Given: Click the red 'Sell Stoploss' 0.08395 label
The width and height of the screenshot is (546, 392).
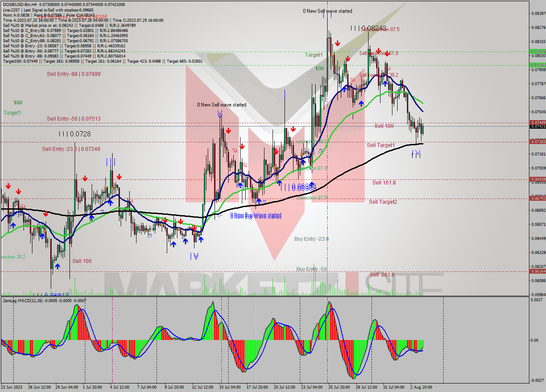Looking at the screenshot, I should (x=73, y=17).
